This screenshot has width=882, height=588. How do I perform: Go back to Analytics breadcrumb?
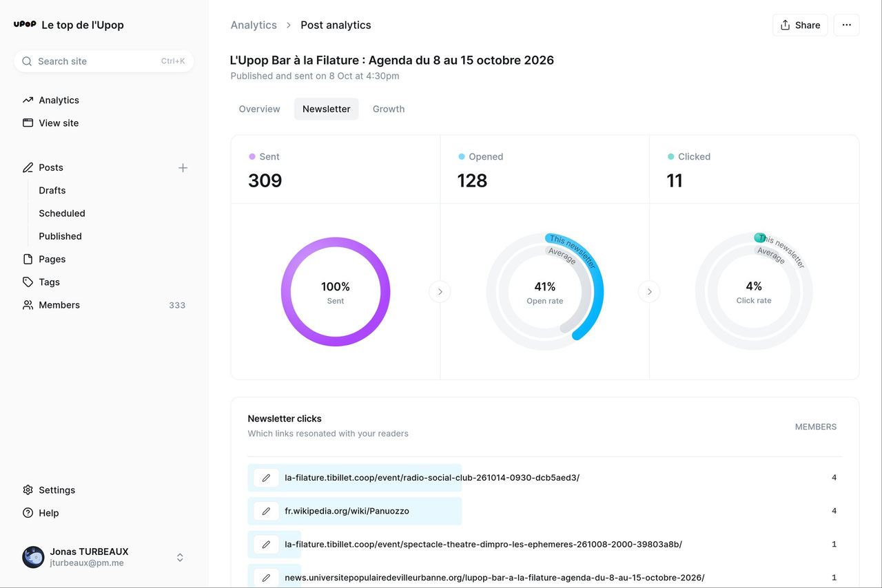[x=254, y=25]
